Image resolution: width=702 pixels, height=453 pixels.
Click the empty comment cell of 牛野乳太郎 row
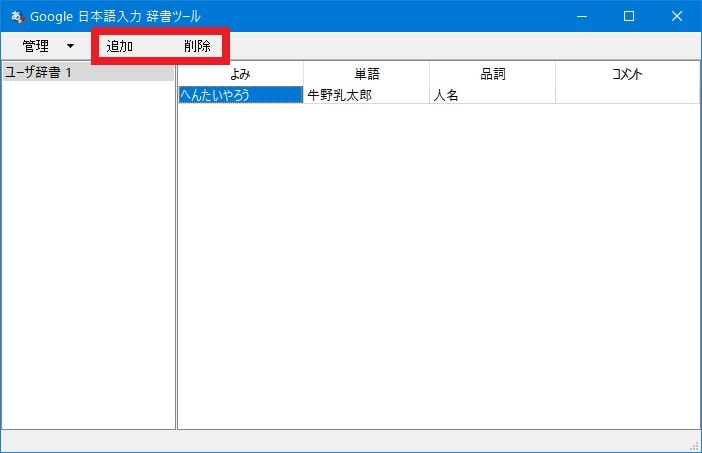[627, 95]
